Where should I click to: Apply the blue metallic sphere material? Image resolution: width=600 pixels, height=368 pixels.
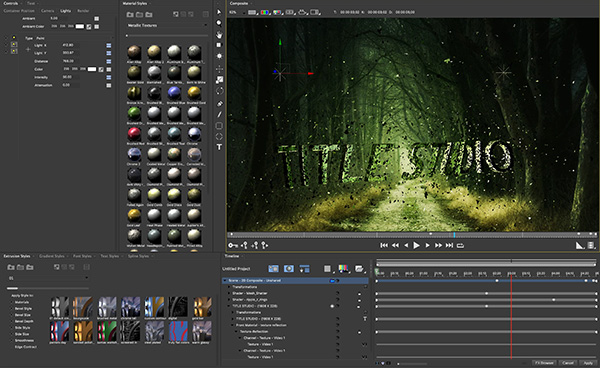point(174,93)
